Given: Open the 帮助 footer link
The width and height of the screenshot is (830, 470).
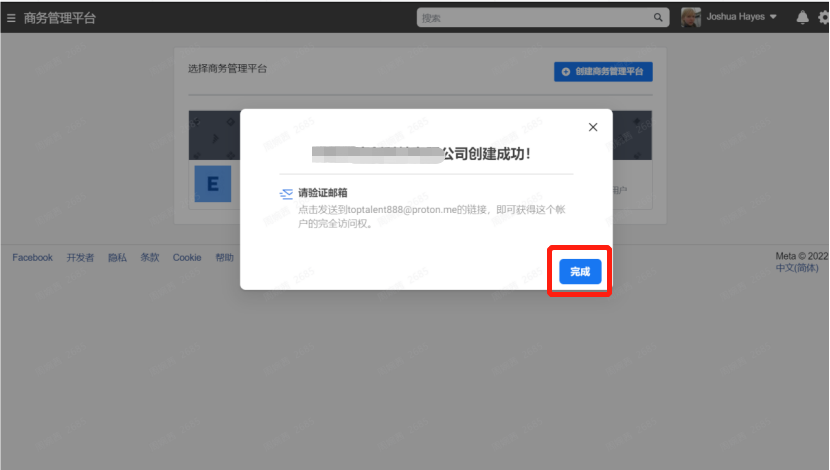Looking at the screenshot, I should click(224, 258).
